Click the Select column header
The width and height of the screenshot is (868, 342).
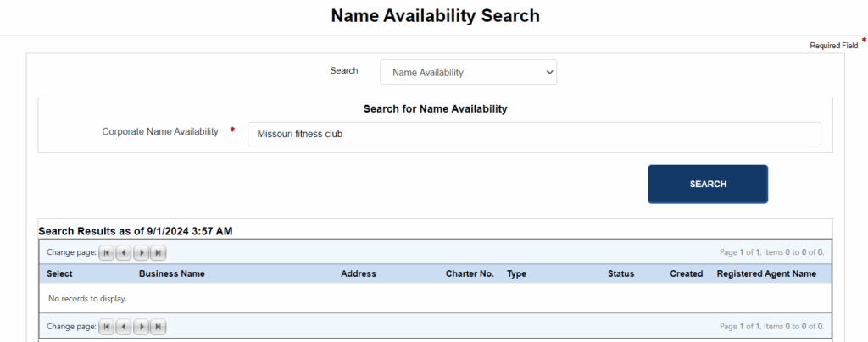coord(59,274)
